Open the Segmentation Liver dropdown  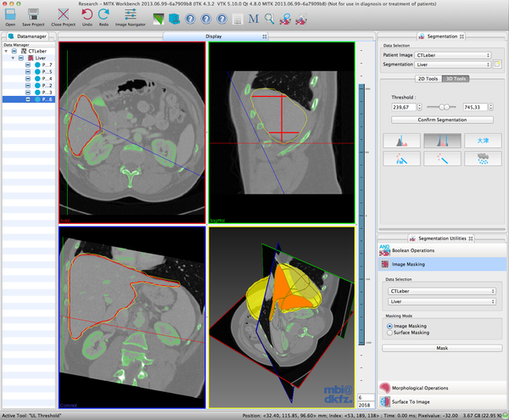point(453,64)
